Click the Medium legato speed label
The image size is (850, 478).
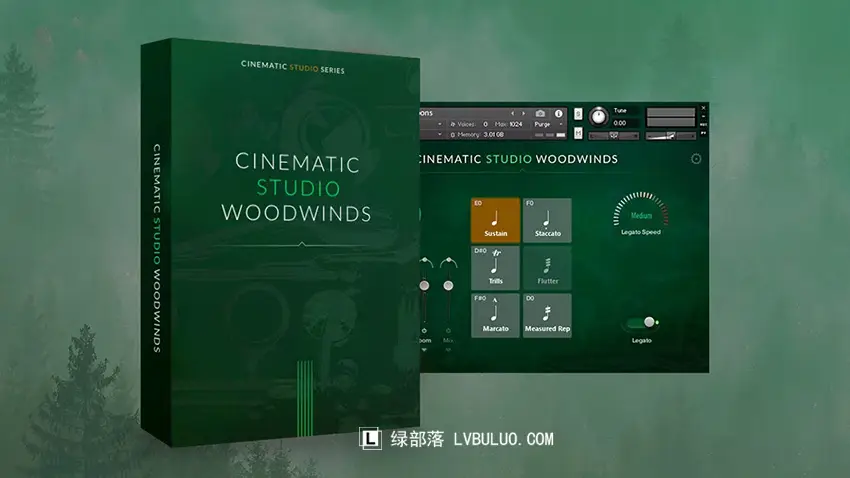tap(641, 216)
